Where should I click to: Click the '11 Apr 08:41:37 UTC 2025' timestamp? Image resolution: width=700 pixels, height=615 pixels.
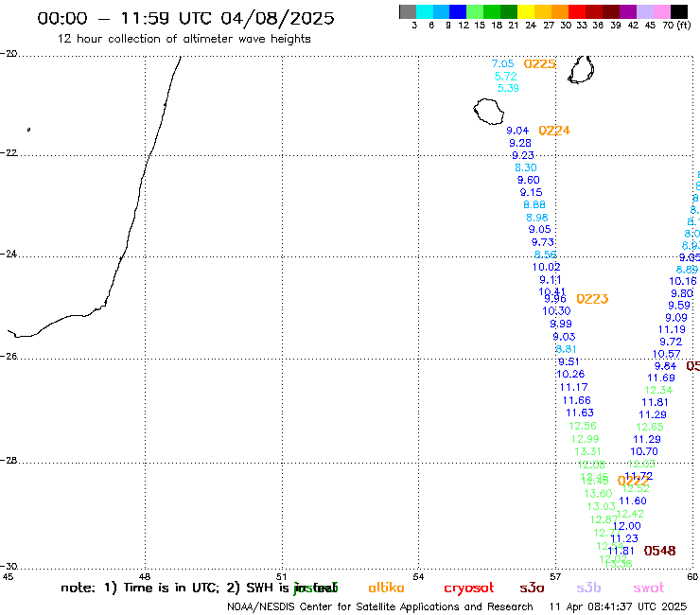[x=618, y=607]
